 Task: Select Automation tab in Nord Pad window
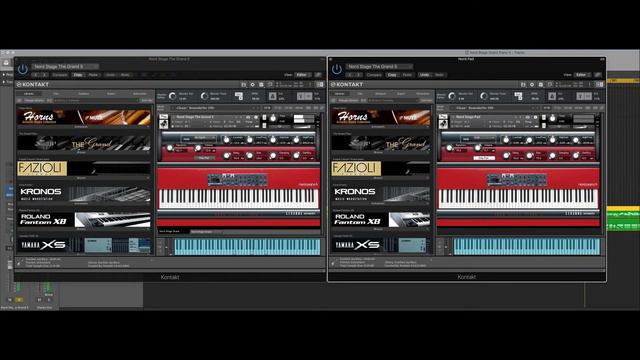pos(423,94)
